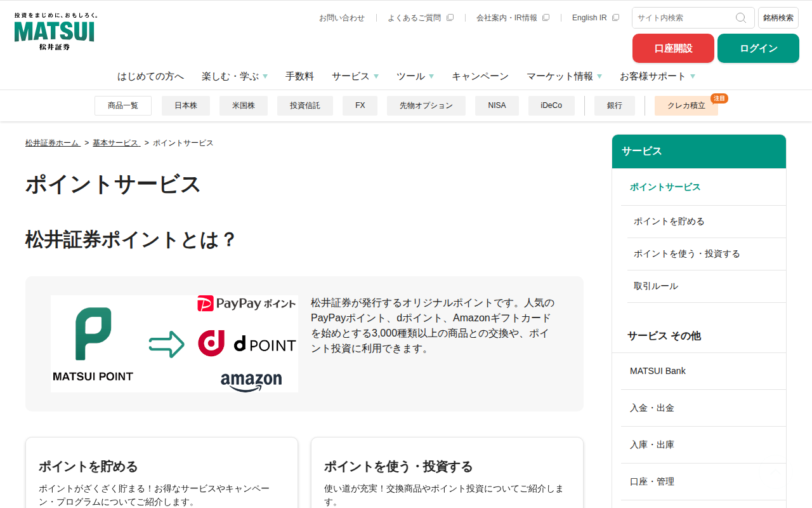Open the よくあるご質問 link

414,18
